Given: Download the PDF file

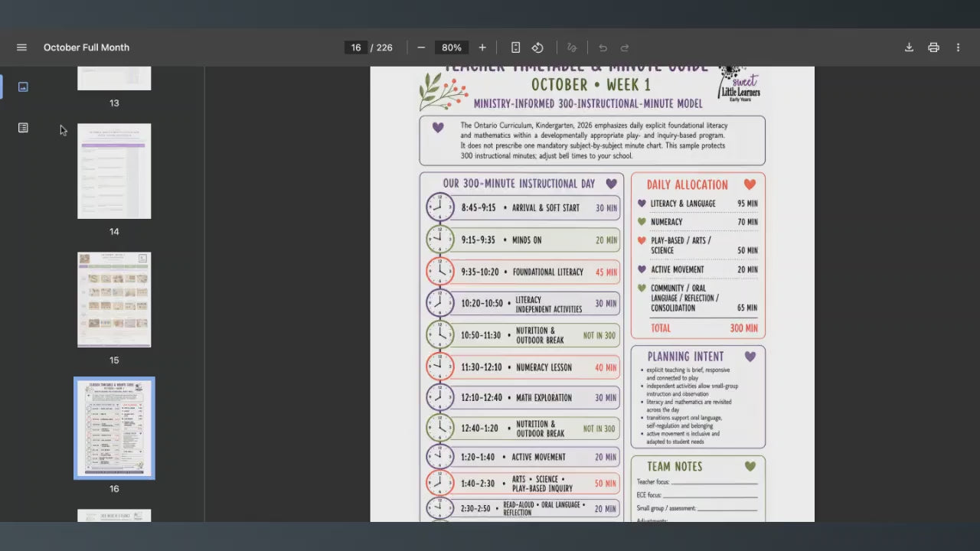Looking at the screenshot, I should (909, 47).
